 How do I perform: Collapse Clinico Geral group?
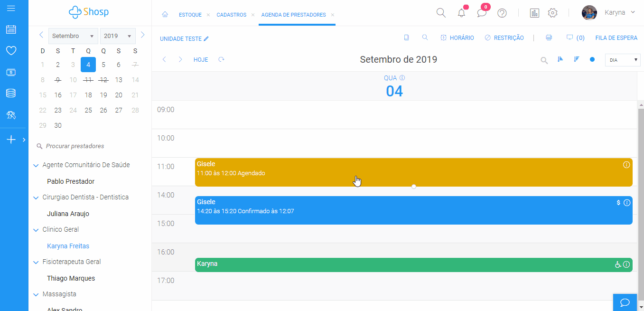(x=36, y=230)
